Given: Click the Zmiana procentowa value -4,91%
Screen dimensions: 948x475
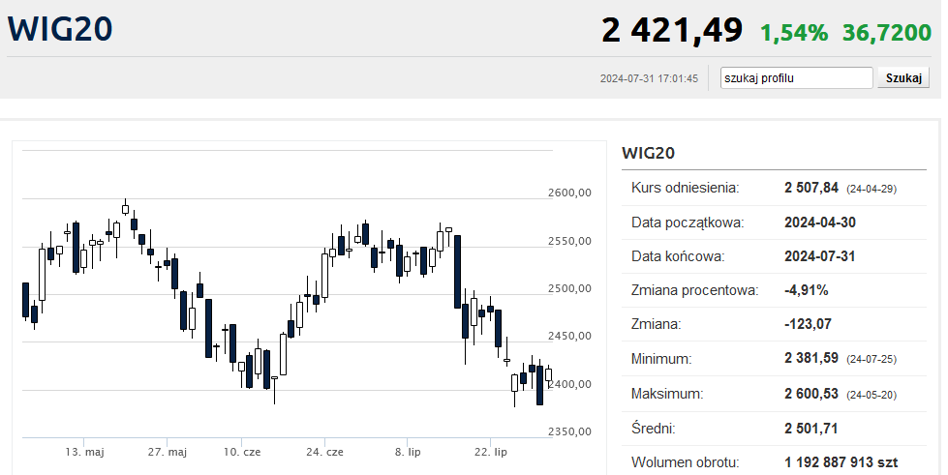Looking at the screenshot, I should (806, 290).
